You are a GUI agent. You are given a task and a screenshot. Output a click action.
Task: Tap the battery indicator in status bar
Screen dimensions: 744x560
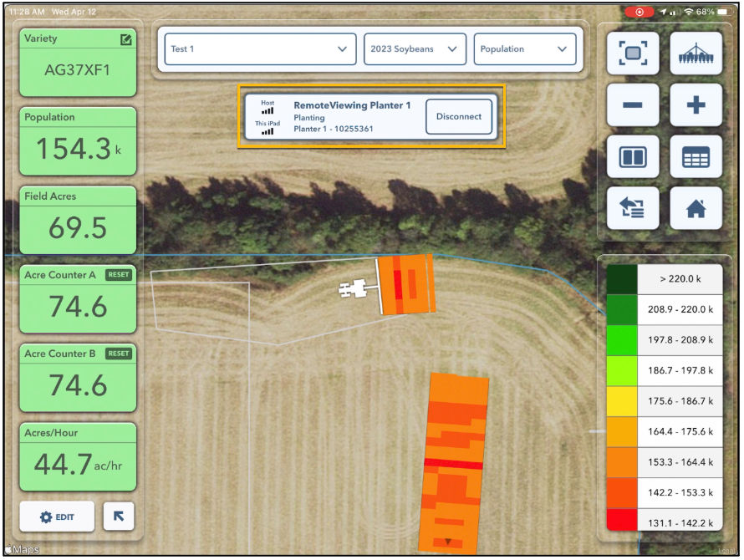click(725, 12)
